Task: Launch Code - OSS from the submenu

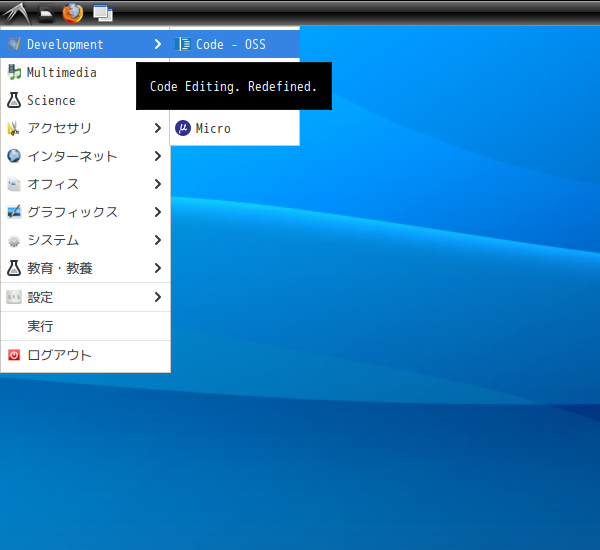Action: [235, 44]
